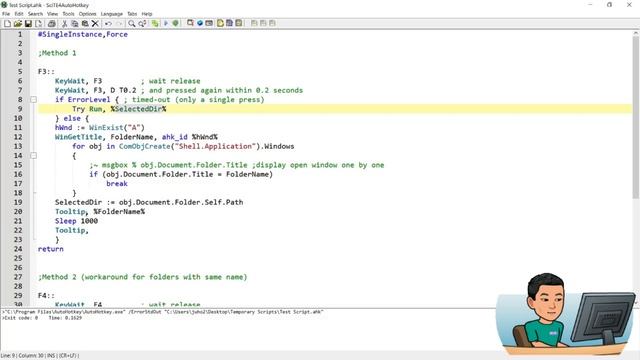Click the ';Method 1' comment
Viewport: 640px width, 360px height.
(57, 53)
